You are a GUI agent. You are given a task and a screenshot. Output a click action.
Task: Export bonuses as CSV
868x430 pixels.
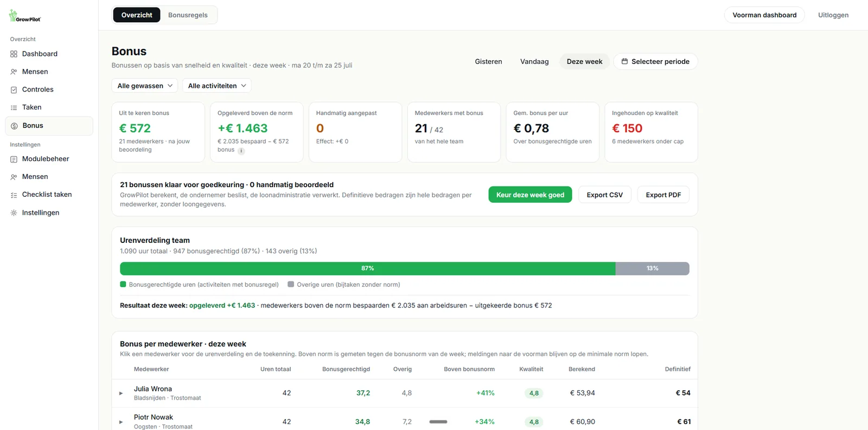pos(604,195)
